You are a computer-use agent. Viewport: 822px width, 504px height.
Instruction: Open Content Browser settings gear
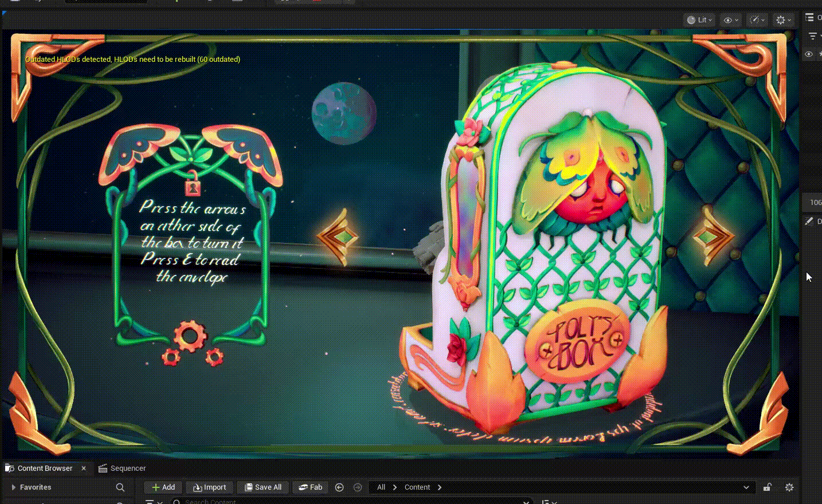[x=789, y=487]
